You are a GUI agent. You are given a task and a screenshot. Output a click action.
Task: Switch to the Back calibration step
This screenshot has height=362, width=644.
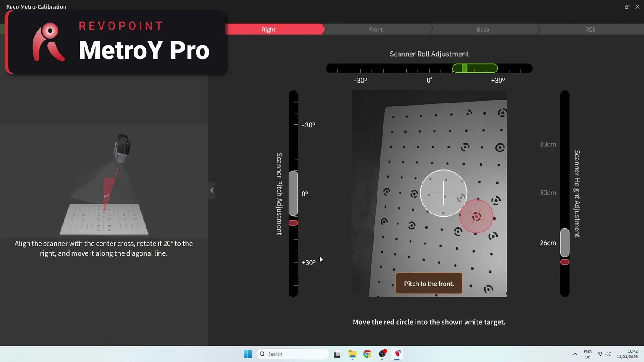click(483, 29)
